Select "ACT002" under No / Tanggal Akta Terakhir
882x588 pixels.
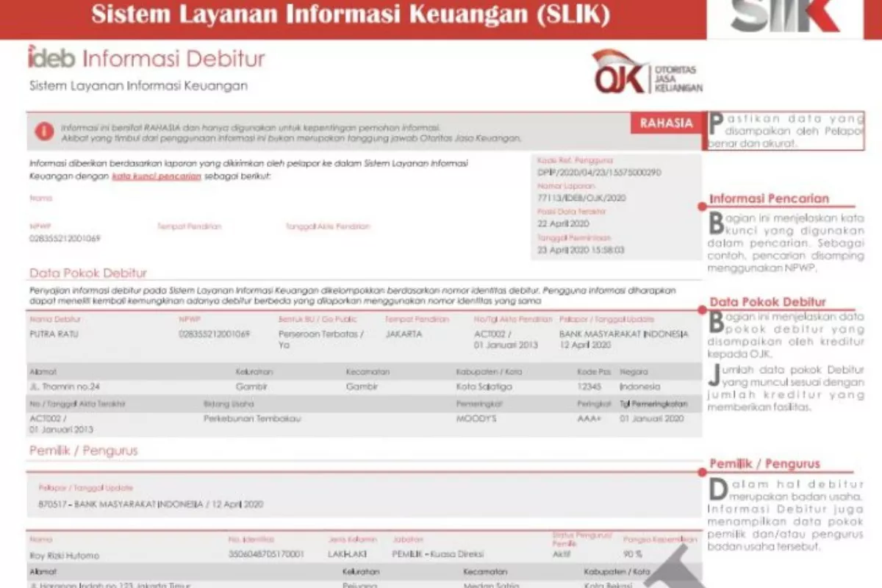pos(48,418)
